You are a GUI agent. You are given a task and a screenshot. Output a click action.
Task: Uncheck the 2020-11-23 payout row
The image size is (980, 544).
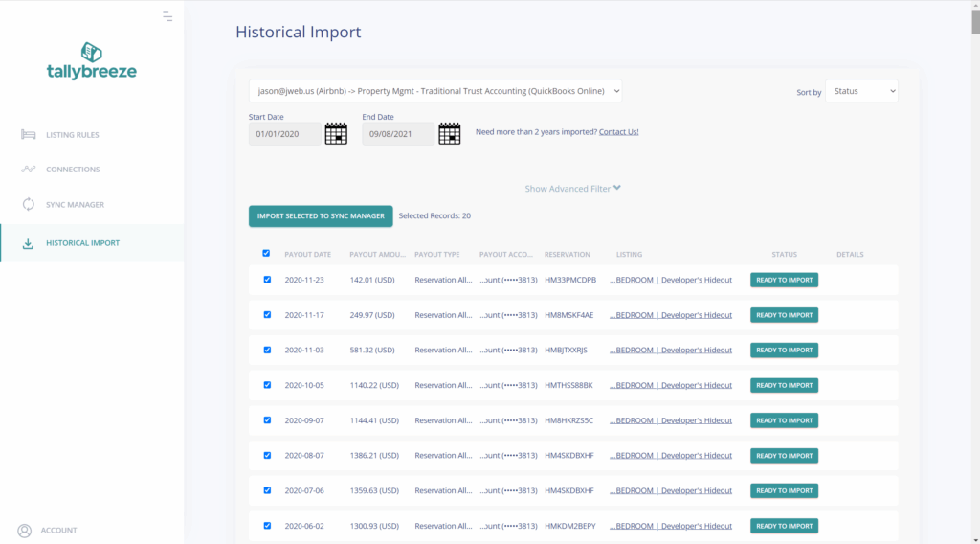267,280
